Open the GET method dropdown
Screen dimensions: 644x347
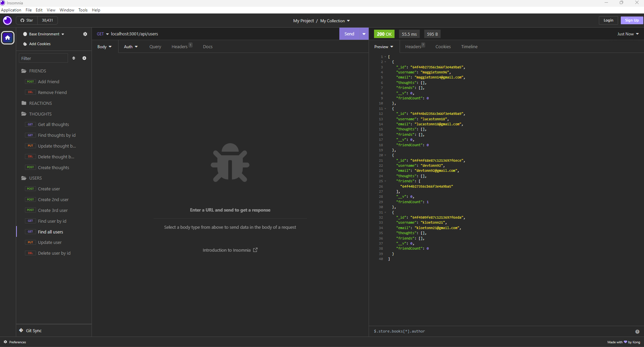tap(102, 34)
